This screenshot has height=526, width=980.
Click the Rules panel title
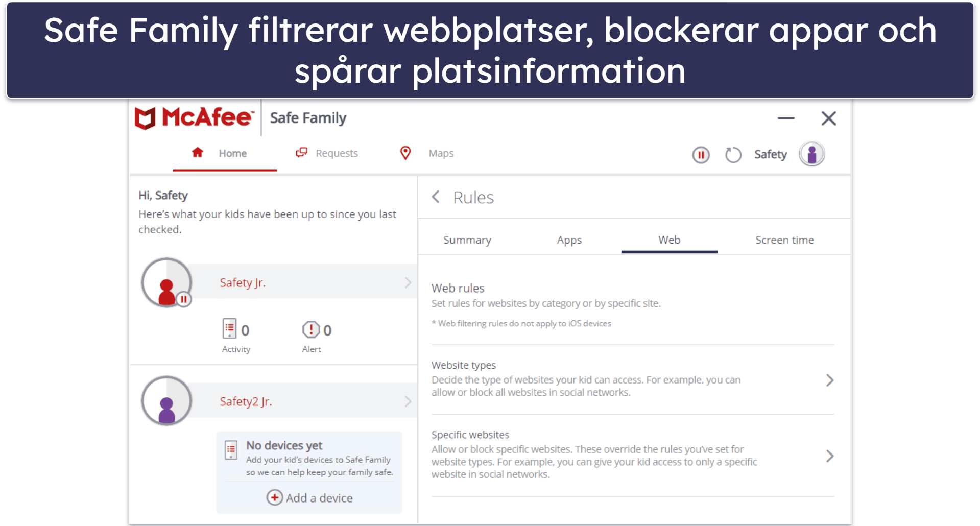[x=473, y=198]
